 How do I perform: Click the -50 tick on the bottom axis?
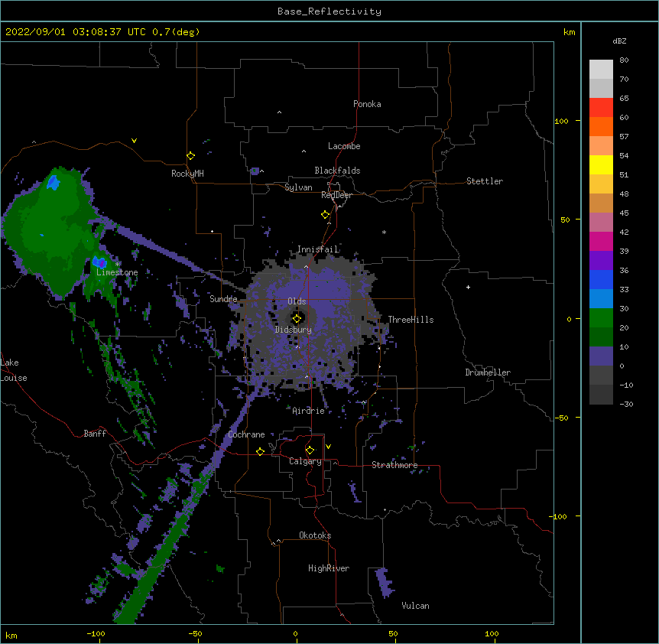tap(195, 633)
